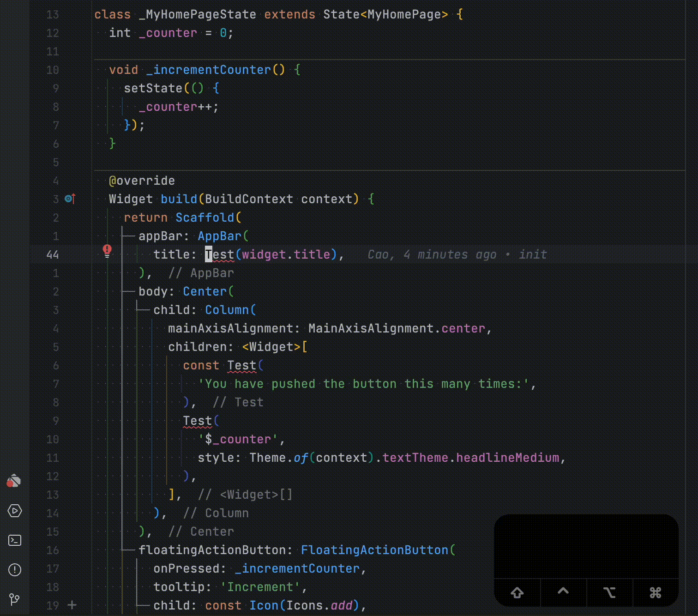Toggle the Command modifier key indicator
Screen dimensions: 698x616
click(656, 592)
